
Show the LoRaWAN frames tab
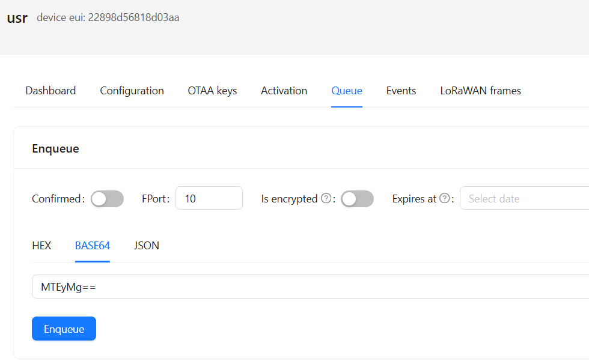(480, 91)
